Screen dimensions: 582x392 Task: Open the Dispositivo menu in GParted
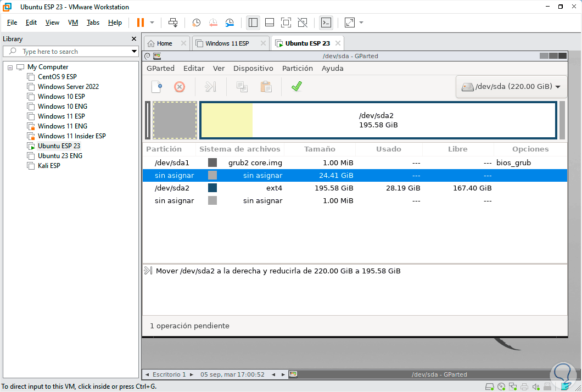tap(253, 68)
